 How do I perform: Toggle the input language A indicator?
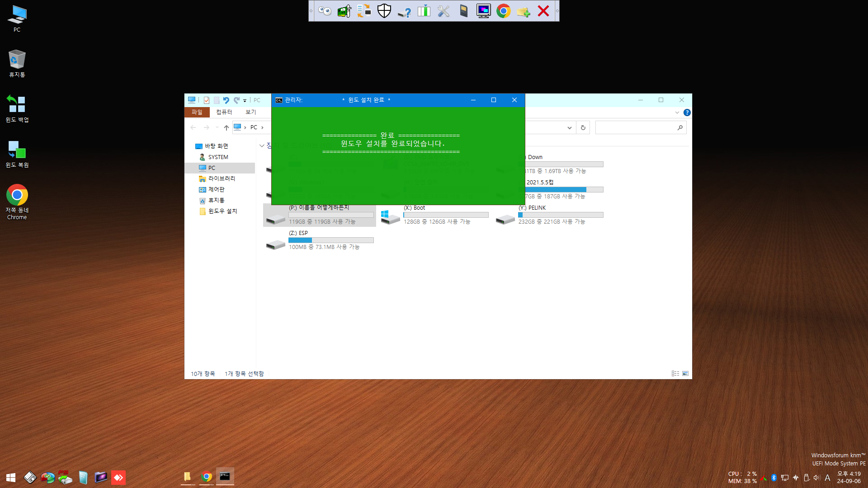827,478
